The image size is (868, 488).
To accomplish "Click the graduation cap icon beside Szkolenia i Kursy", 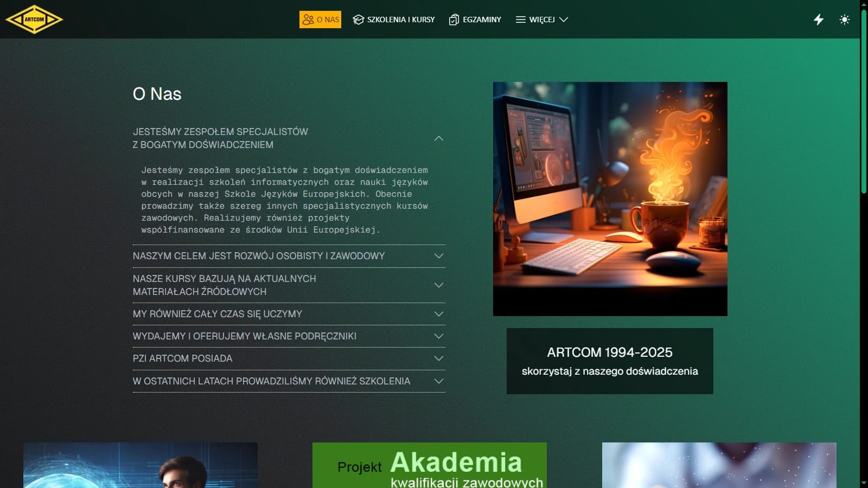I will pos(358,19).
